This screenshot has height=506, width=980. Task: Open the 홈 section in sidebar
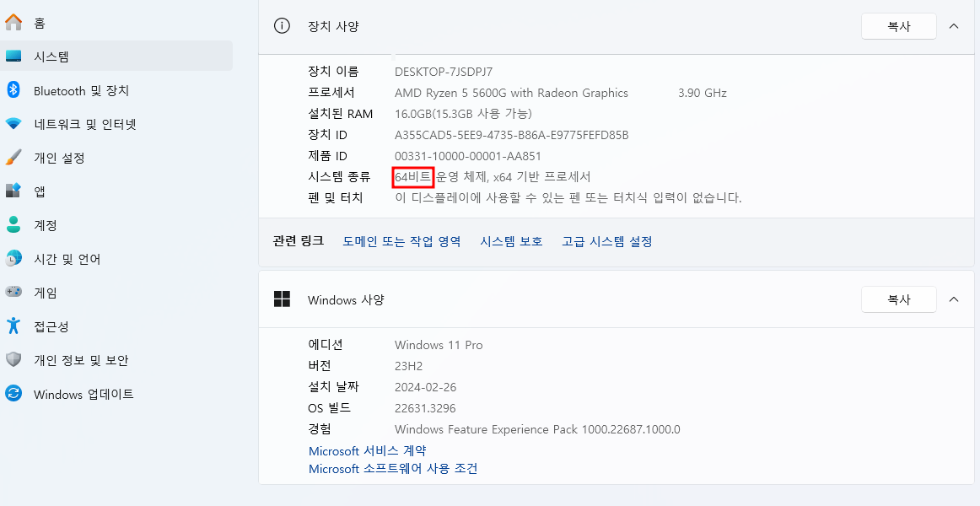click(51, 22)
